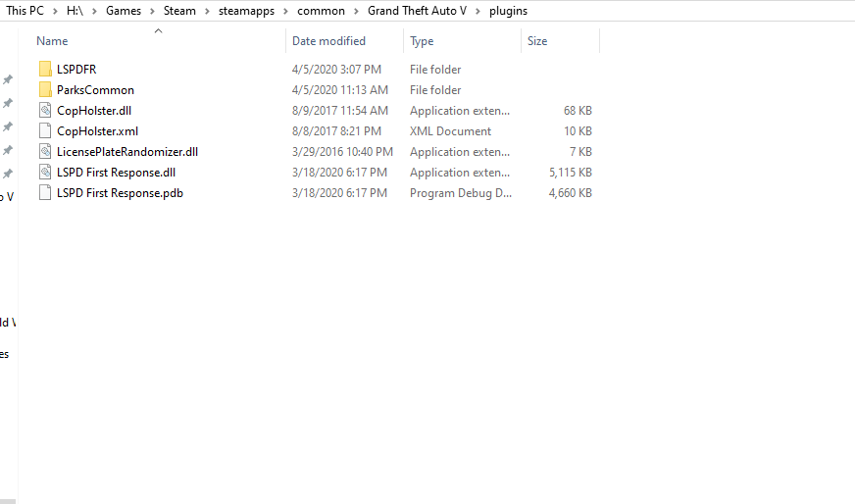Expand chevron after steamapps breadcrumb
Image resolution: width=855 pixels, height=504 pixels.
(x=285, y=11)
